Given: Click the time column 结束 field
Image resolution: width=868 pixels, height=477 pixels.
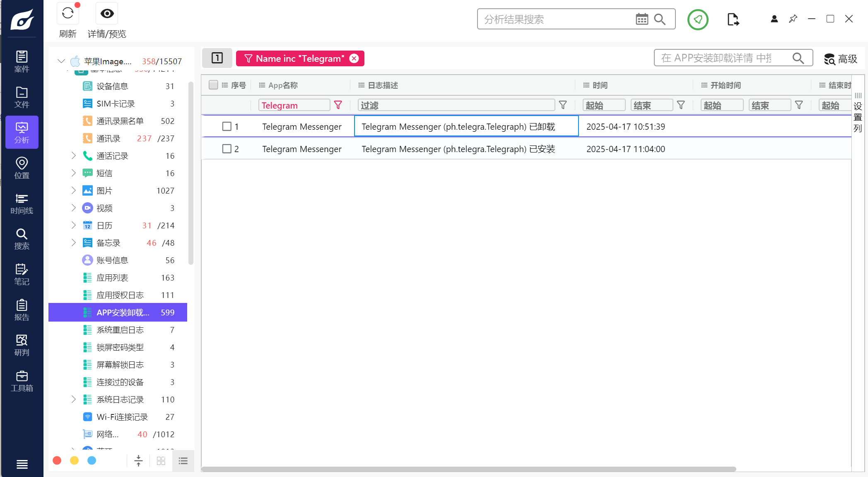Looking at the screenshot, I should coord(652,105).
